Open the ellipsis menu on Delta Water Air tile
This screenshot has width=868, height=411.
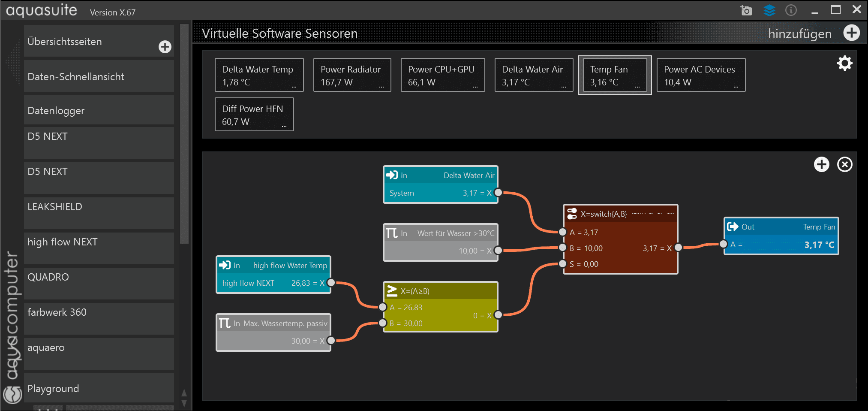point(564,87)
